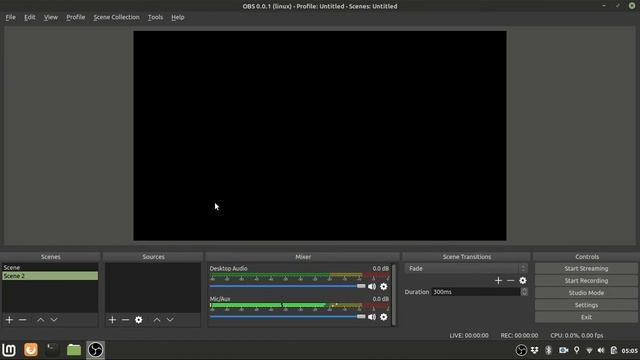Screen dimensions: 640x360
Task: Click 'CPU: 0.0%, 0.00 fps' status
Action: click(x=577, y=336)
